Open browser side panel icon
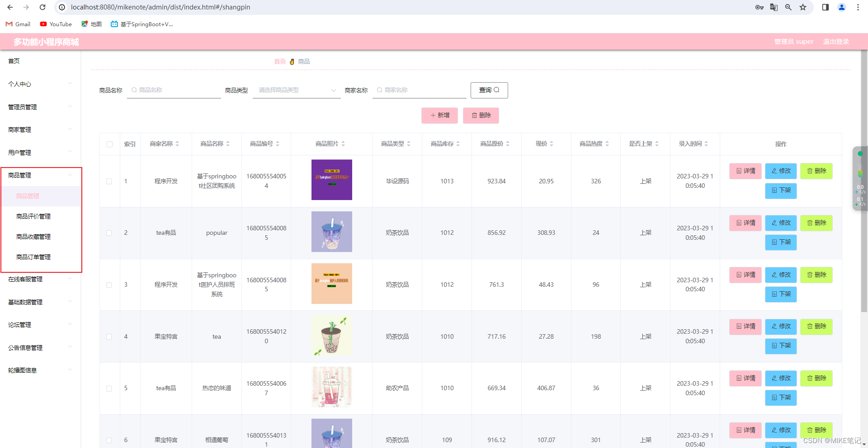Screen dimensions: 868x448 point(826,7)
